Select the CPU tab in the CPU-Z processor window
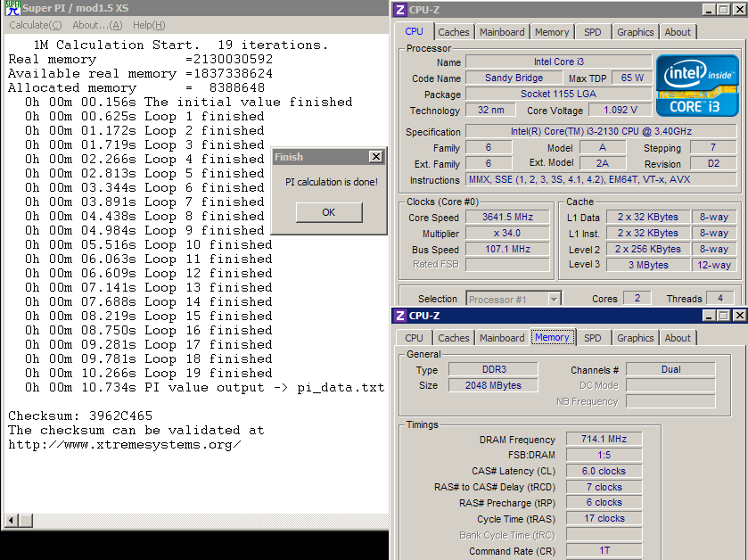748x560 pixels. tap(414, 31)
